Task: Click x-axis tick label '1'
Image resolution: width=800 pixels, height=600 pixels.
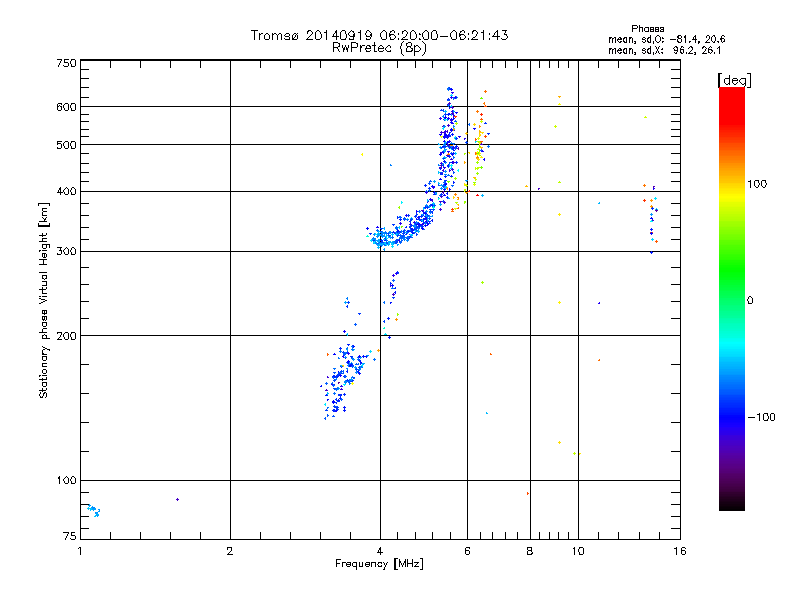Action: [x=80, y=551]
